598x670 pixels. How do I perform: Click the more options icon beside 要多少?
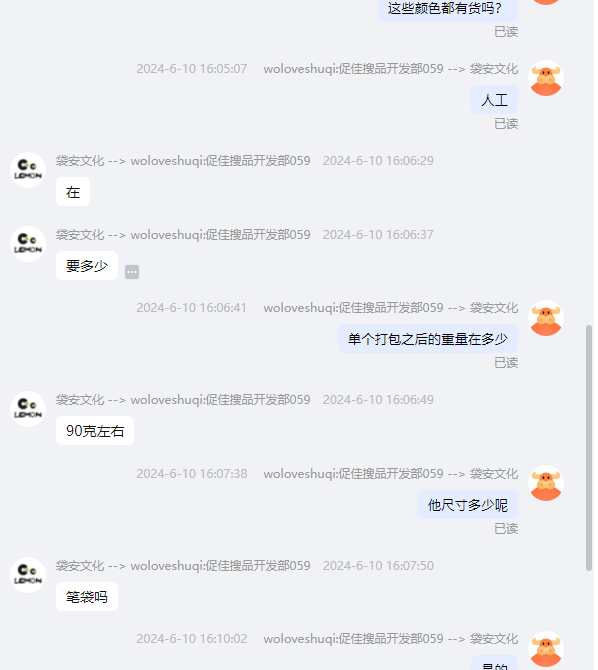tap(132, 272)
